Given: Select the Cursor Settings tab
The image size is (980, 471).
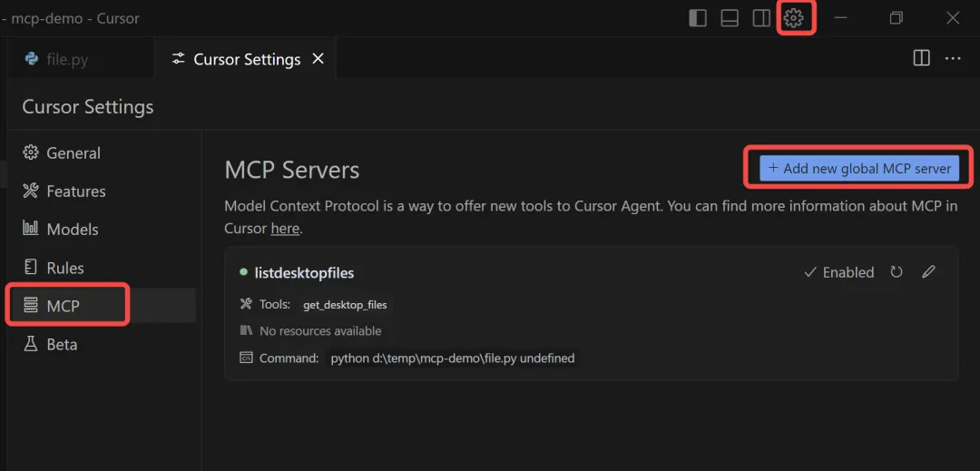Looking at the screenshot, I should pyautogui.click(x=245, y=59).
